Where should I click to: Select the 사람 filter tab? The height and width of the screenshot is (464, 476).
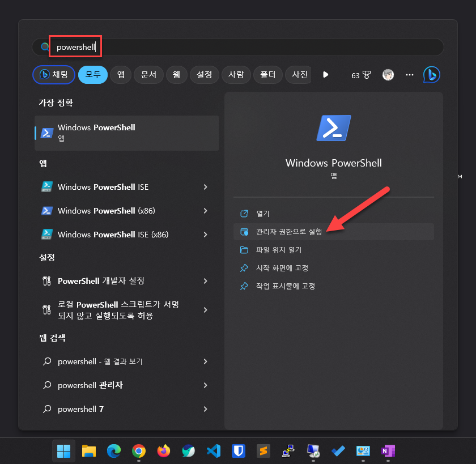click(236, 75)
